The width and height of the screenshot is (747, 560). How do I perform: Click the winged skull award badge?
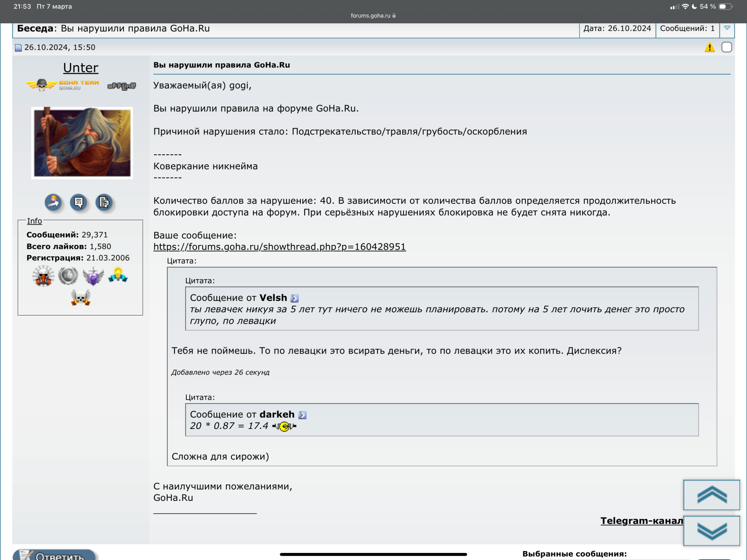click(x=81, y=298)
